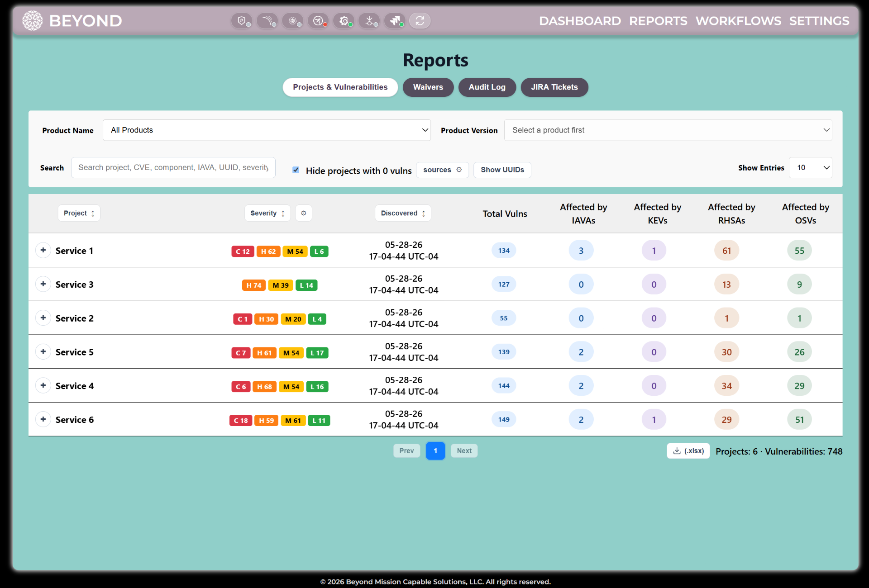Open the sonar arcs integration icon
Image resolution: width=869 pixels, height=588 pixels.
tap(267, 21)
